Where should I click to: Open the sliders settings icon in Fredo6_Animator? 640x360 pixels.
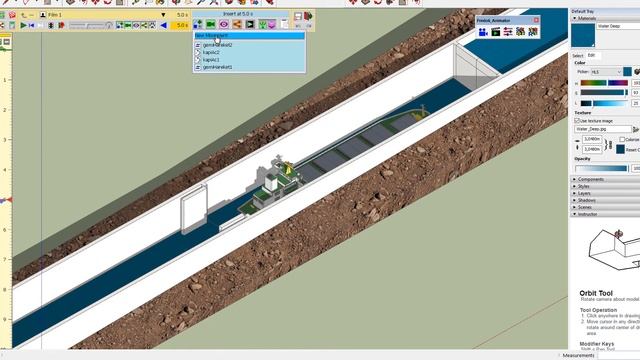pyautogui.click(x=508, y=31)
